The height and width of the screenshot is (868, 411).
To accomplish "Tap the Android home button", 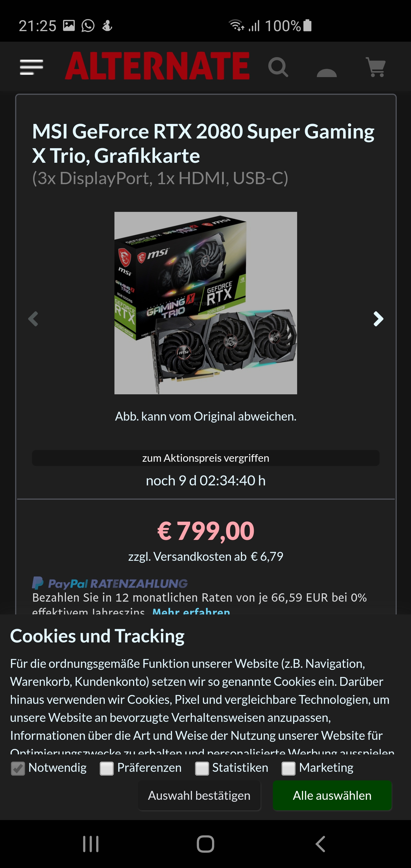I will click(x=205, y=844).
